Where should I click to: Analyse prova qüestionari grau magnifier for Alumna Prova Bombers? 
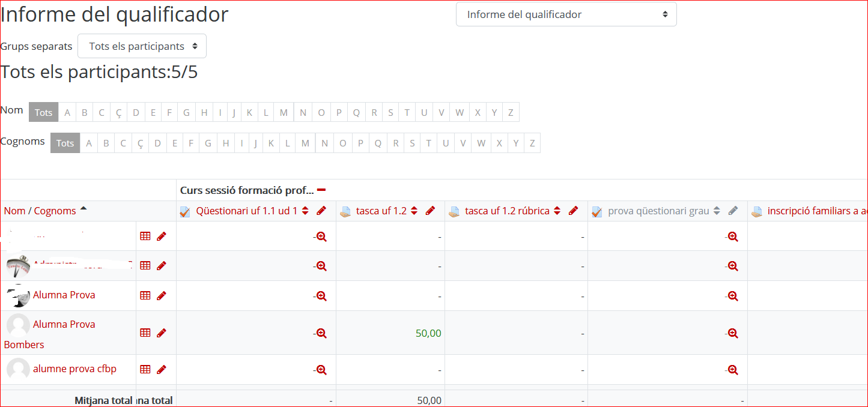(x=733, y=333)
